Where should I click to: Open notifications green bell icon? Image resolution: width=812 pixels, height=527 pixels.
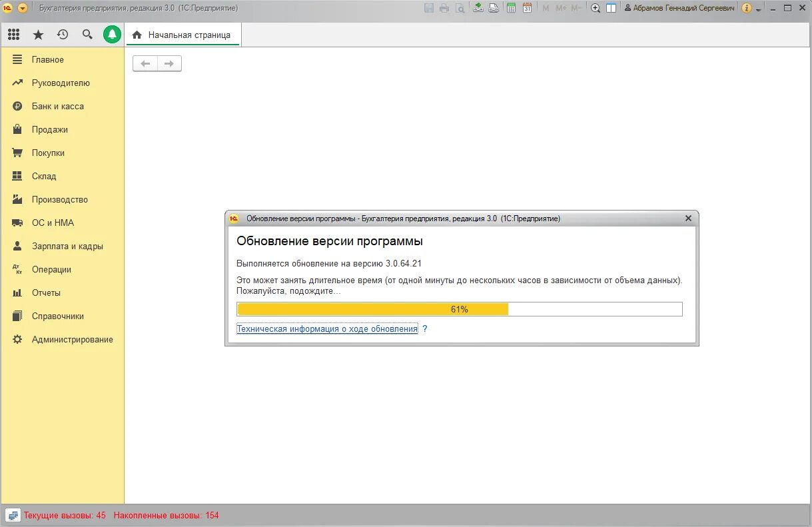(x=112, y=35)
